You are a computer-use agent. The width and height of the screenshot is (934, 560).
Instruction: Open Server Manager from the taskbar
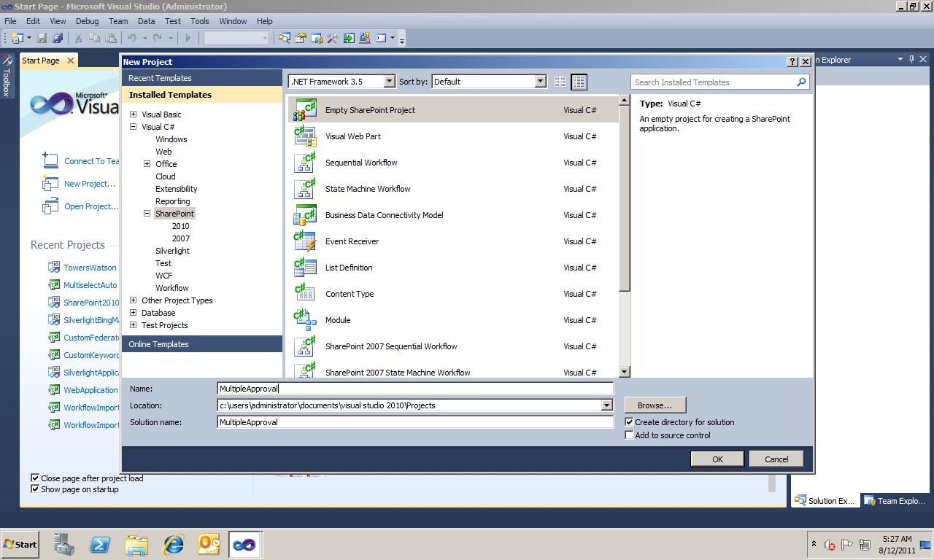pos(64,545)
